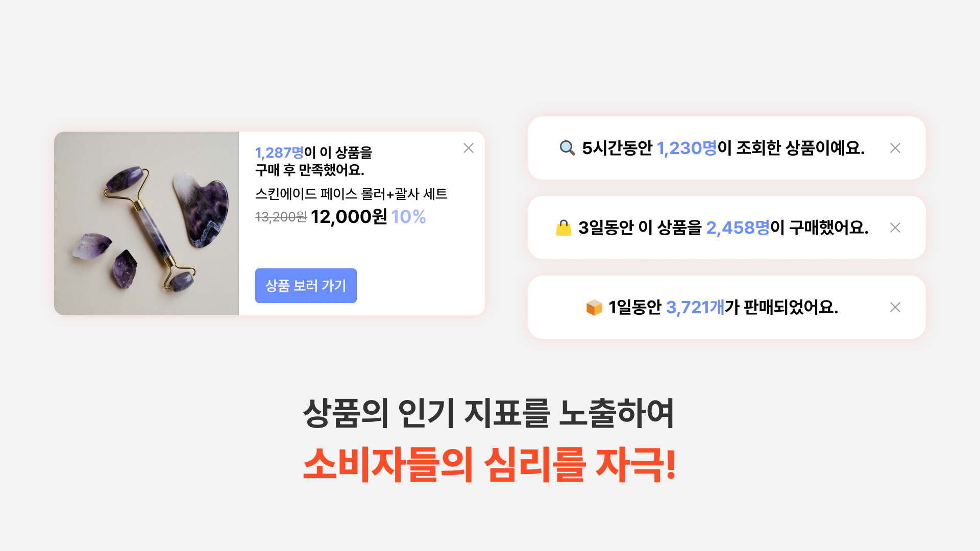
Task: Click the magnifying glass icon in the views notification
Action: [x=567, y=148]
